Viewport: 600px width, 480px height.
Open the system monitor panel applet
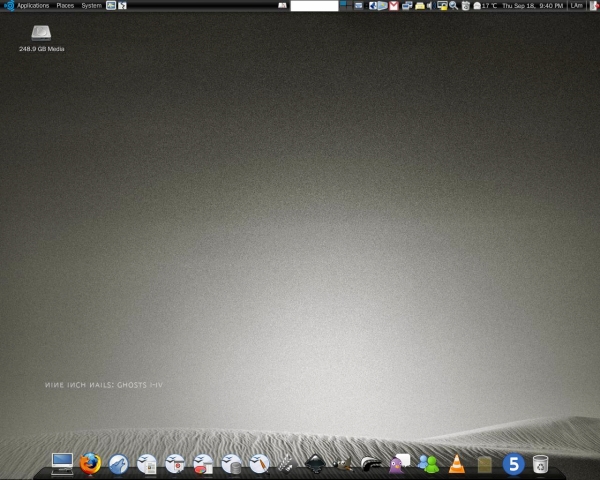point(111,5)
